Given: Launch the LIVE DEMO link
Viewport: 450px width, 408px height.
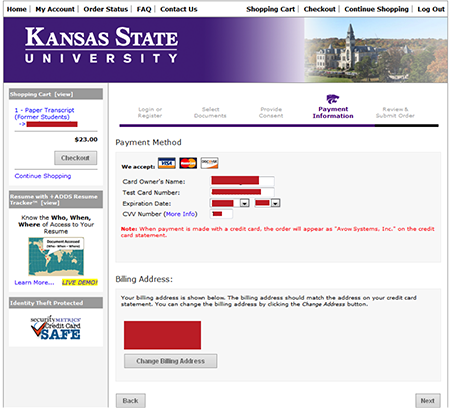Looking at the screenshot, I should point(80,283).
